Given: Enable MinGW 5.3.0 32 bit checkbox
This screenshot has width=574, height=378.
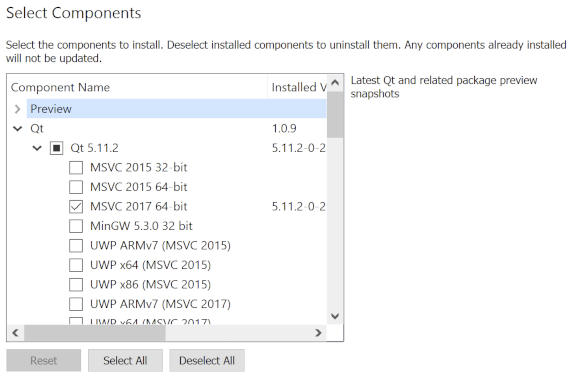Looking at the screenshot, I should click(x=76, y=226).
